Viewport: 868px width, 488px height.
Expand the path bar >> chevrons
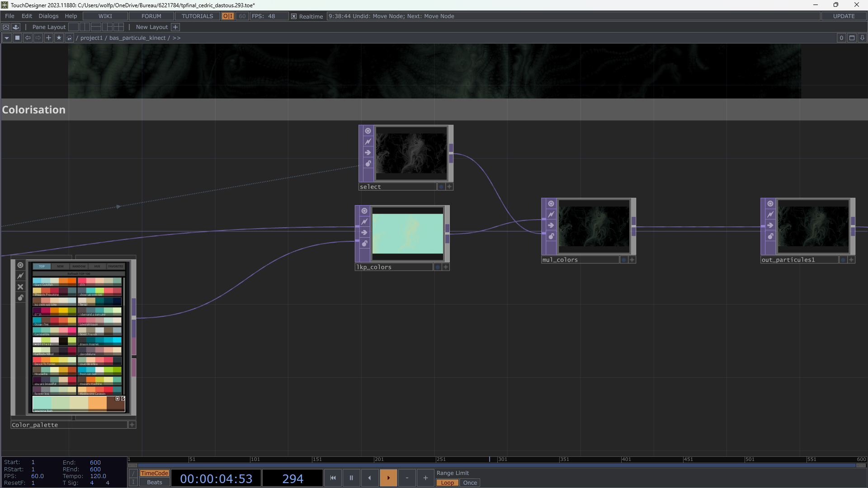[x=176, y=38]
